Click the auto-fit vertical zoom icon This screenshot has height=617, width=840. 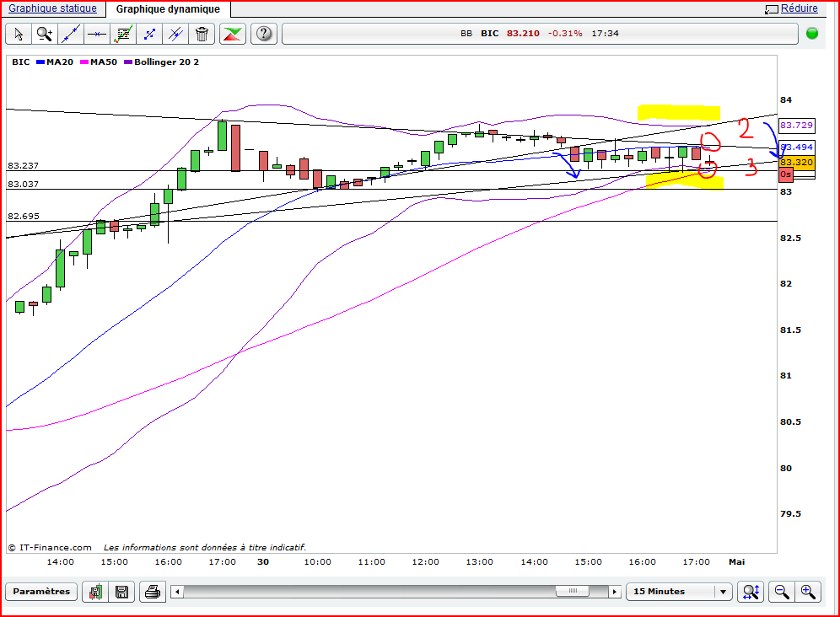pos(751,592)
